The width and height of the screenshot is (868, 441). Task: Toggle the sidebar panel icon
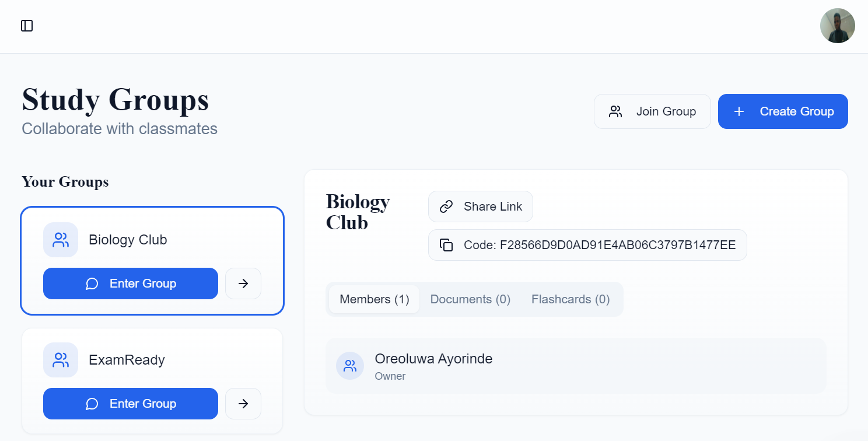pyautogui.click(x=27, y=26)
